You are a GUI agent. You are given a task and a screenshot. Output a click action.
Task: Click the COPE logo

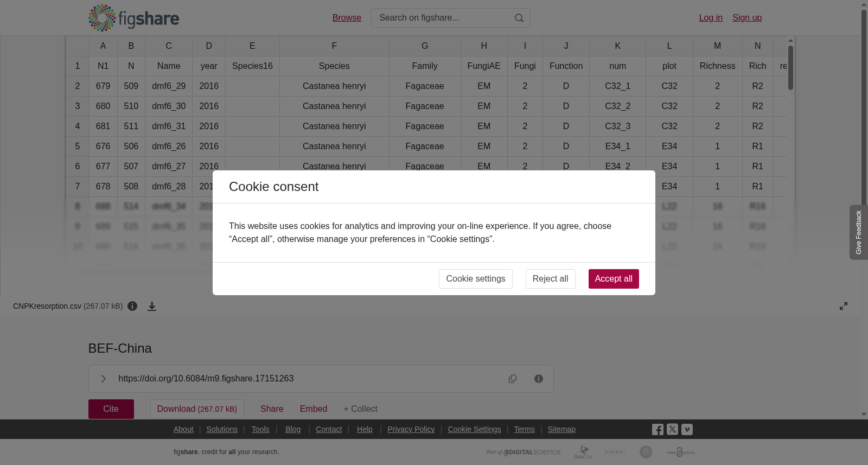(614, 452)
